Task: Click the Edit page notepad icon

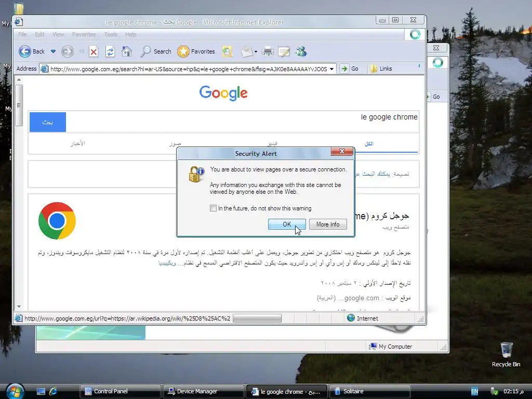Action: click(x=284, y=51)
